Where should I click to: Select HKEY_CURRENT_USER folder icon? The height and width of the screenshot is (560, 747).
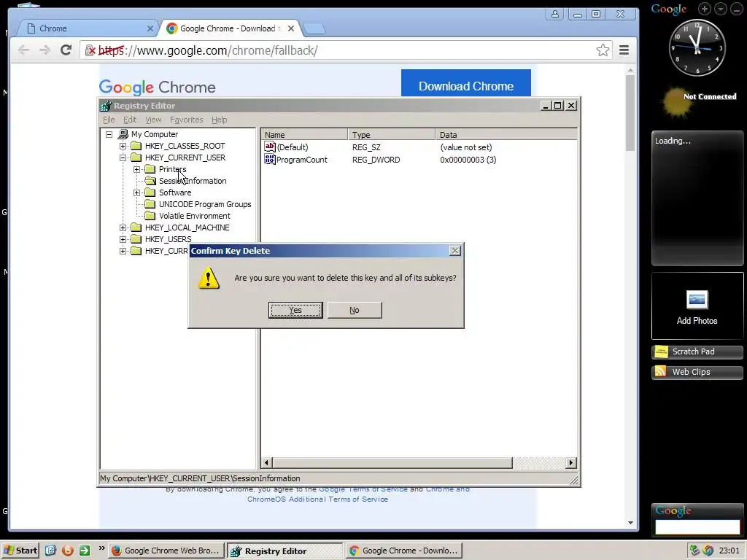136,157
